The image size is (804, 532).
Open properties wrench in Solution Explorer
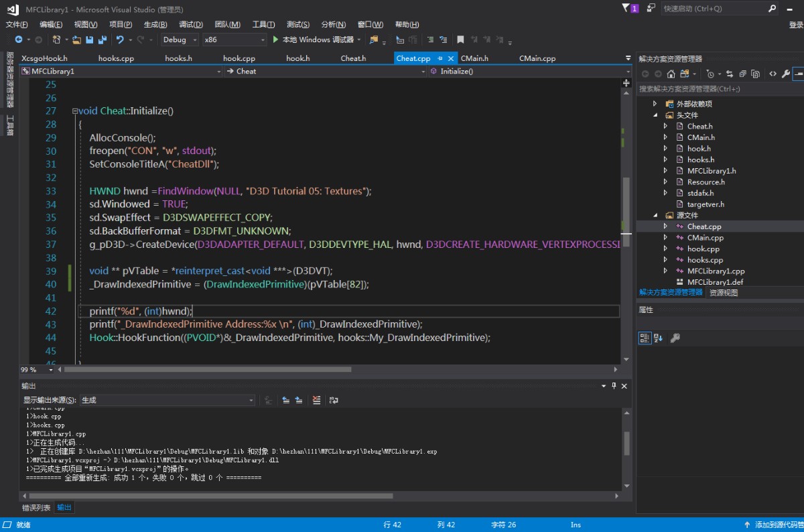(785, 74)
